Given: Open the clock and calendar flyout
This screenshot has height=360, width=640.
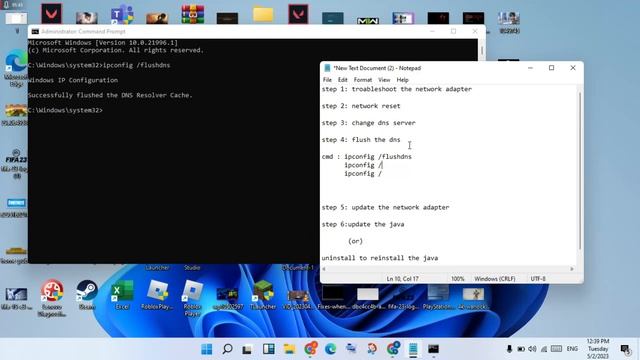Looking at the screenshot, I should (598, 349).
